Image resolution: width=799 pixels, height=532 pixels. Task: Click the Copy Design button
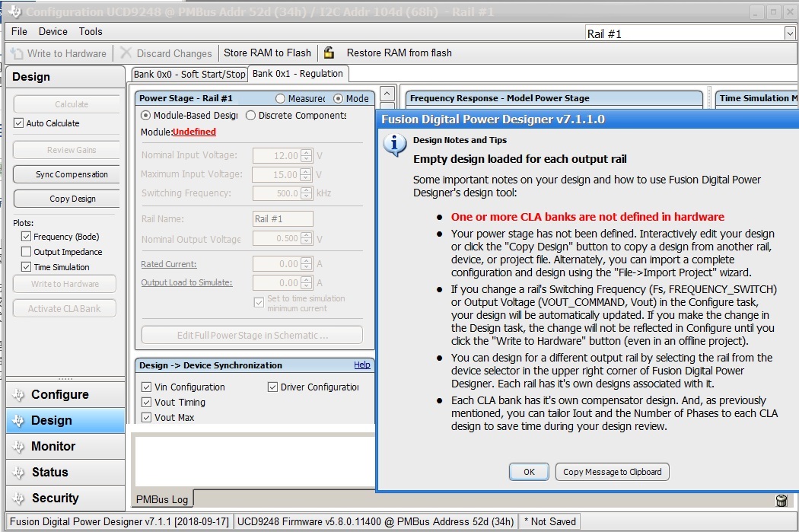(68, 199)
